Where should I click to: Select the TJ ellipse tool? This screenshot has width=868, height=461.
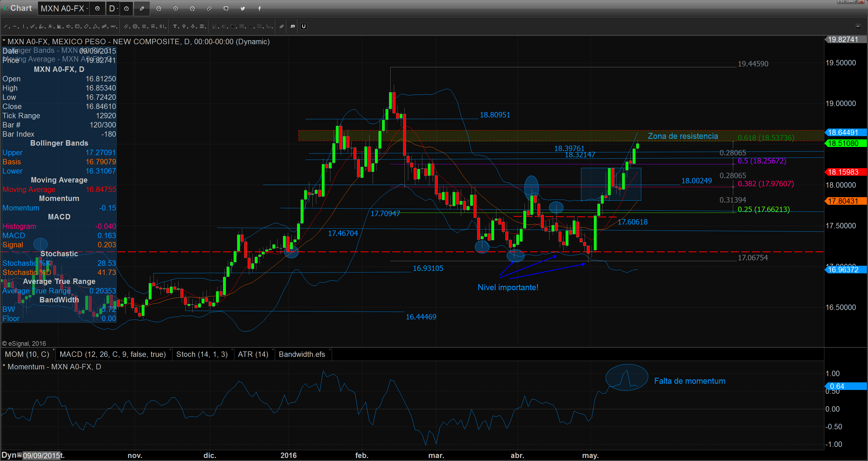[251, 26]
